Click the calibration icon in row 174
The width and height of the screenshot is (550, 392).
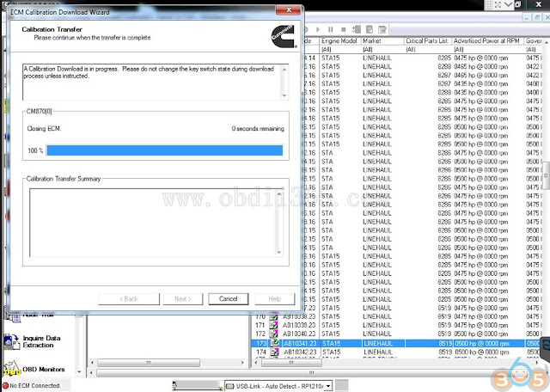tap(273, 352)
